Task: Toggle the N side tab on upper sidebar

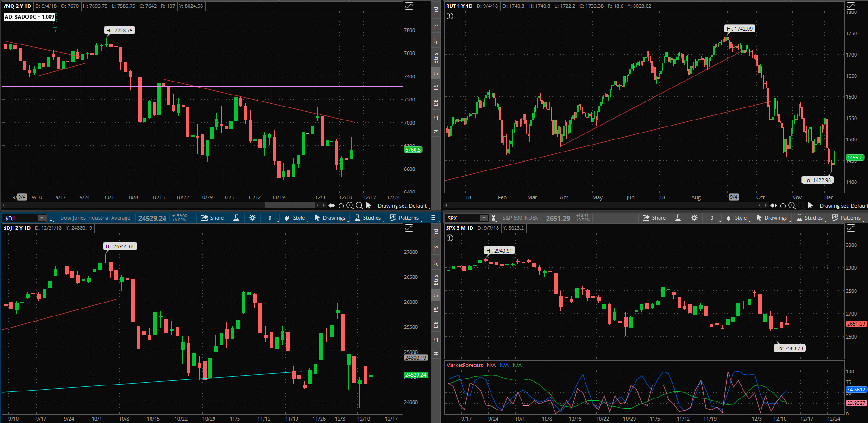Action: click(x=436, y=132)
